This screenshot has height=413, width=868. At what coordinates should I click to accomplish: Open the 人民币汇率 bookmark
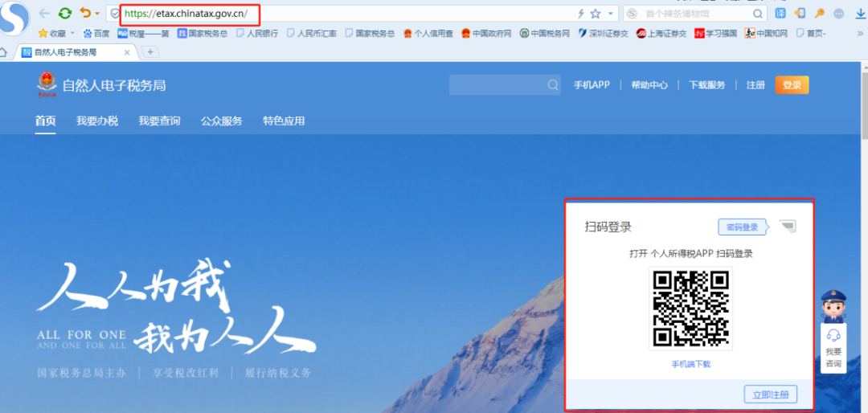pos(311,33)
